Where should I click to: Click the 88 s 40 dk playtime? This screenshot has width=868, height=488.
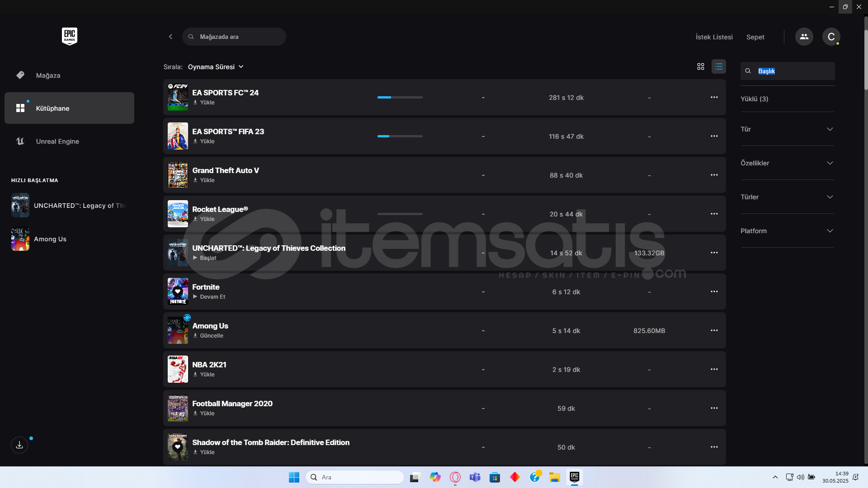pos(566,175)
